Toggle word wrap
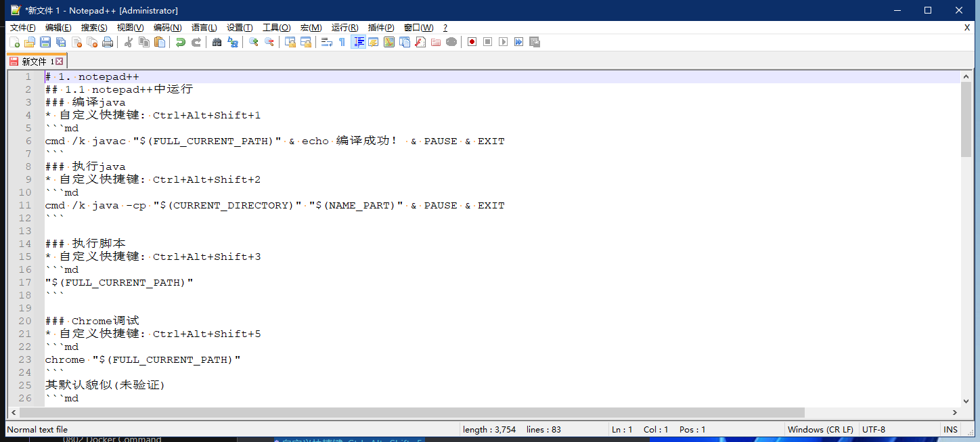The height and width of the screenshot is (442, 980). [326, 41]
